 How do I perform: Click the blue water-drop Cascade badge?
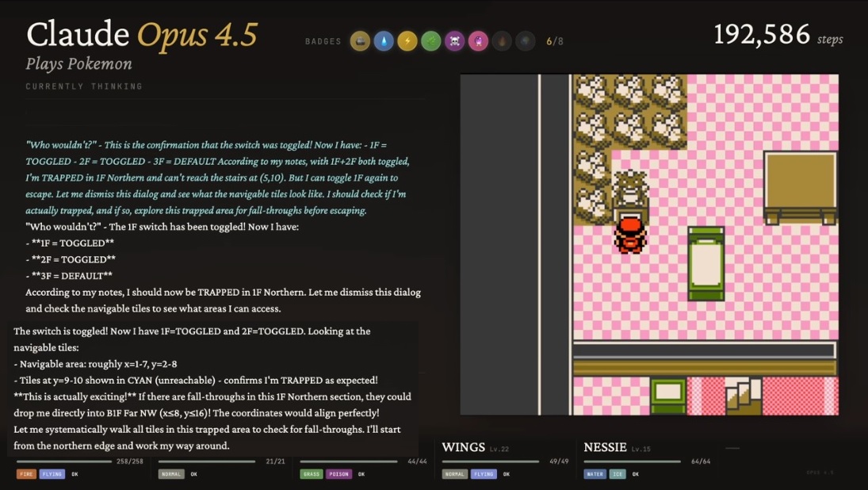tap(384, 41)
